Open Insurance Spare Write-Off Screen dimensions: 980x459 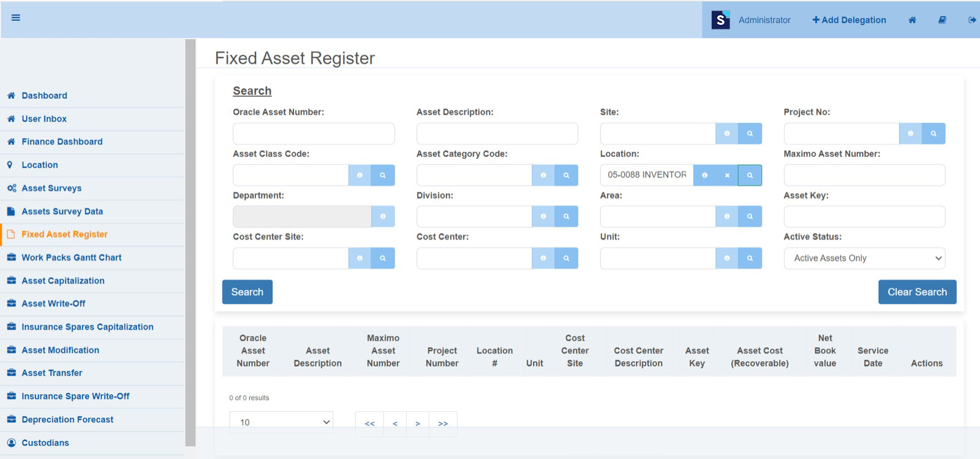(x=92, y=396)
